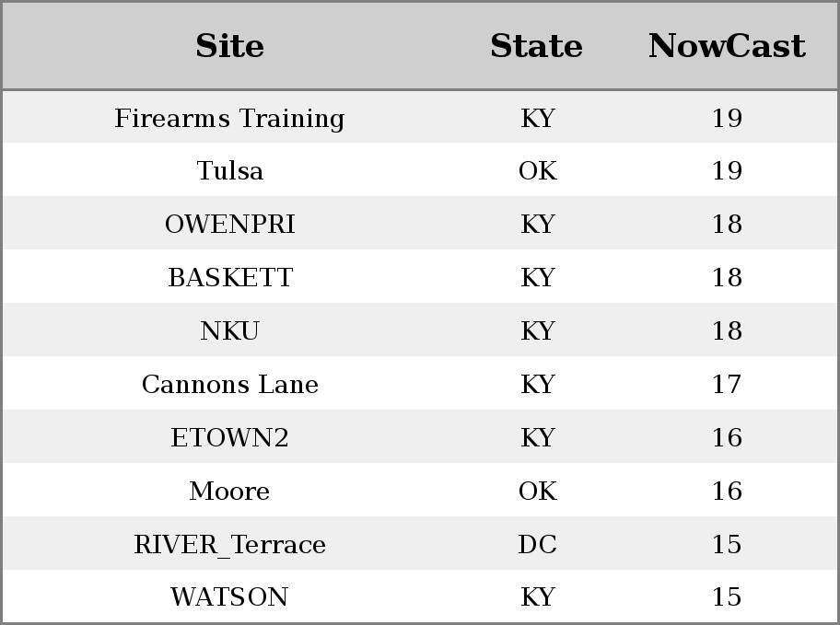Select the NKU site cell
The image size is (840, 625).
click(230, 330)
